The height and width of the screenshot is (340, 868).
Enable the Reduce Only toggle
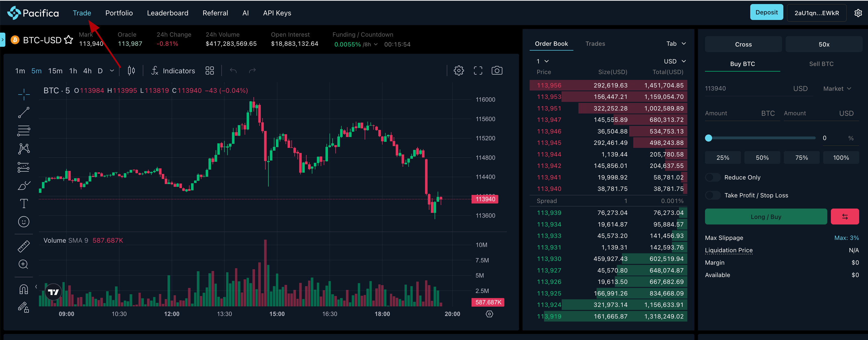[713, 177]
